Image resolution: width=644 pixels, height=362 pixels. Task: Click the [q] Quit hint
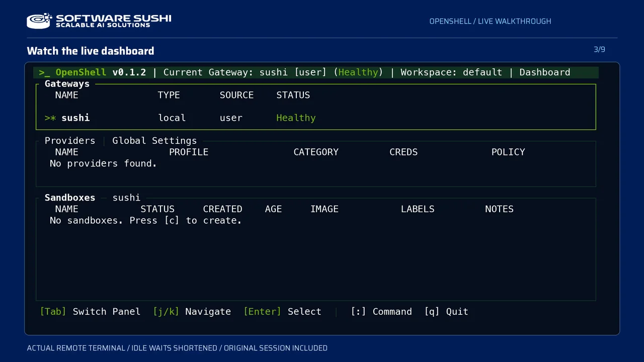(x=446, y=312)
